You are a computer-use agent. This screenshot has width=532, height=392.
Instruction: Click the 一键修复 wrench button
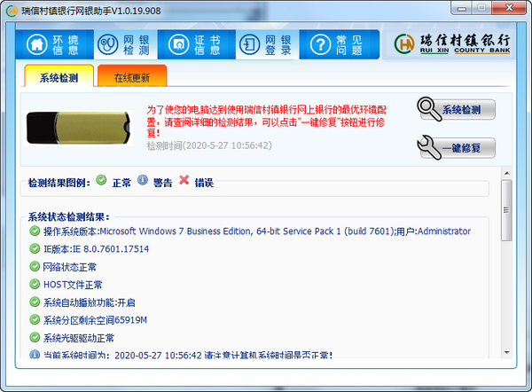click(x=457, y=147)
